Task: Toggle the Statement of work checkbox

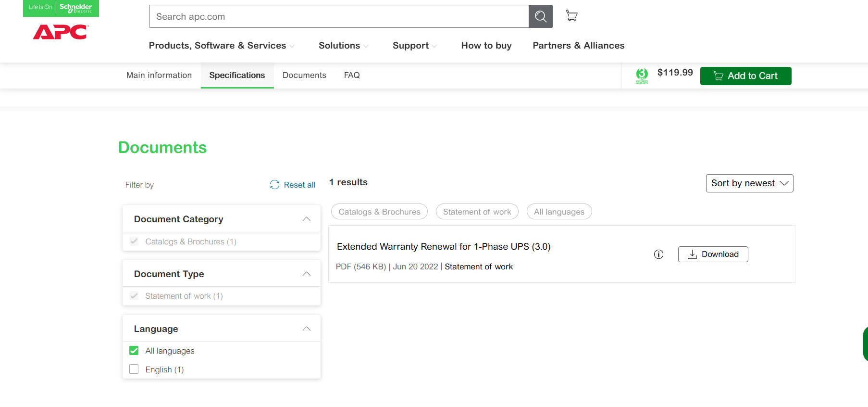Action: pyautogui.click(x=134, y=296)
